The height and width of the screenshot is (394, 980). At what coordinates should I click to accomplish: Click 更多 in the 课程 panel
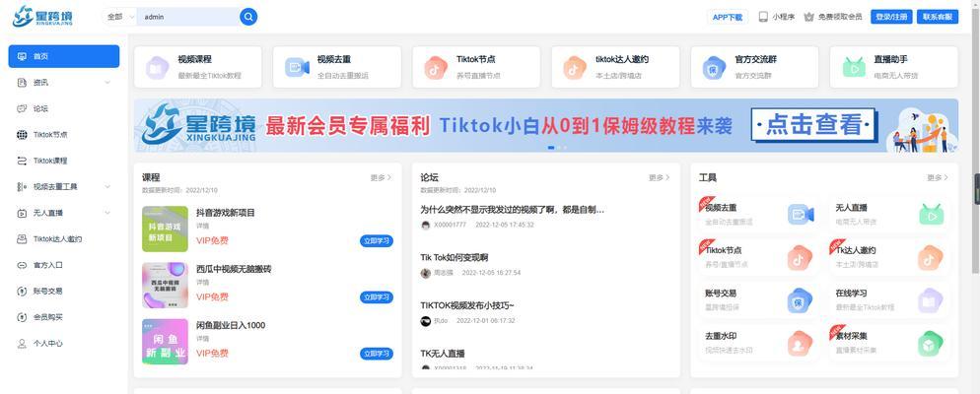tap(381, 178)
